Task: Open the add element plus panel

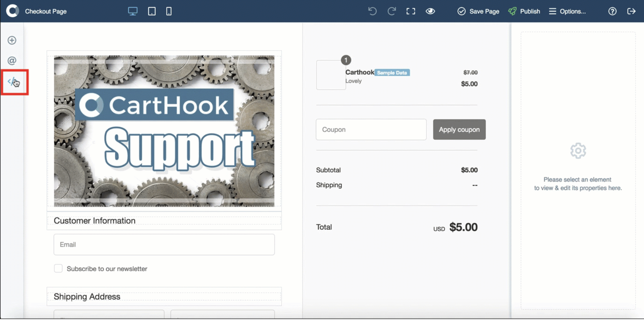Action: click(12, 40)
